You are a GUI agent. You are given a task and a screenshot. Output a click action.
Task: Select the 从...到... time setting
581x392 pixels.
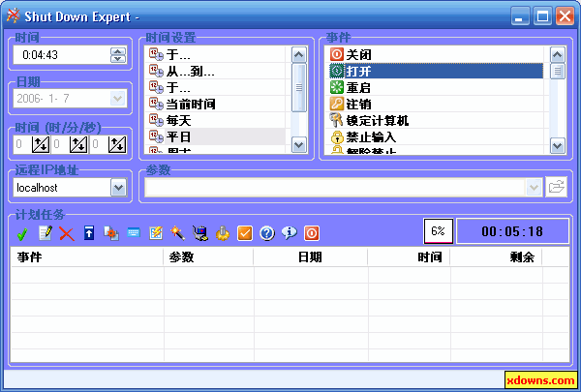(217, 71)
